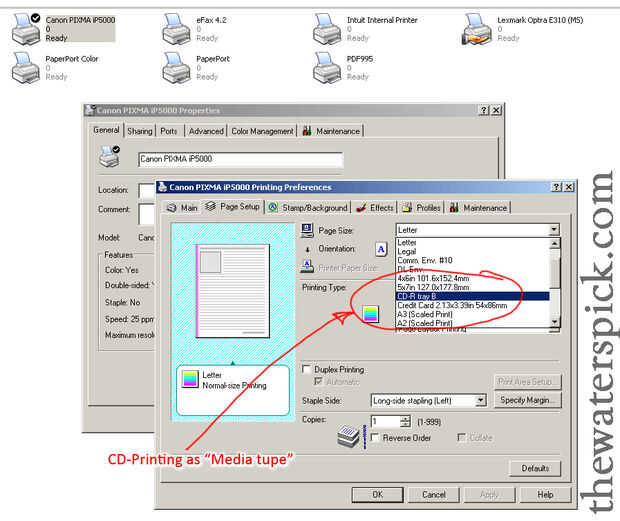Enable the Reverse Order checkbox
This screenshot has height=521, width=620.
(375, 437)
